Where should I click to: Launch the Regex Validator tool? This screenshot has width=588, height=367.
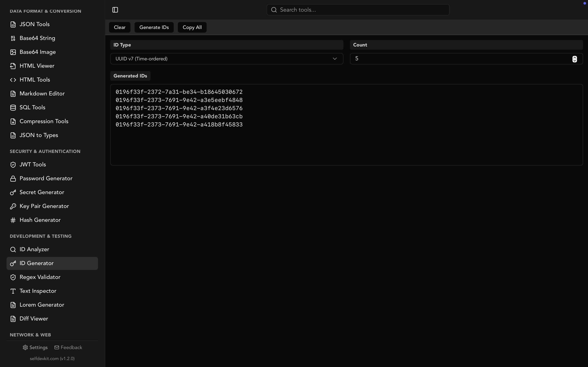(40, 277)
